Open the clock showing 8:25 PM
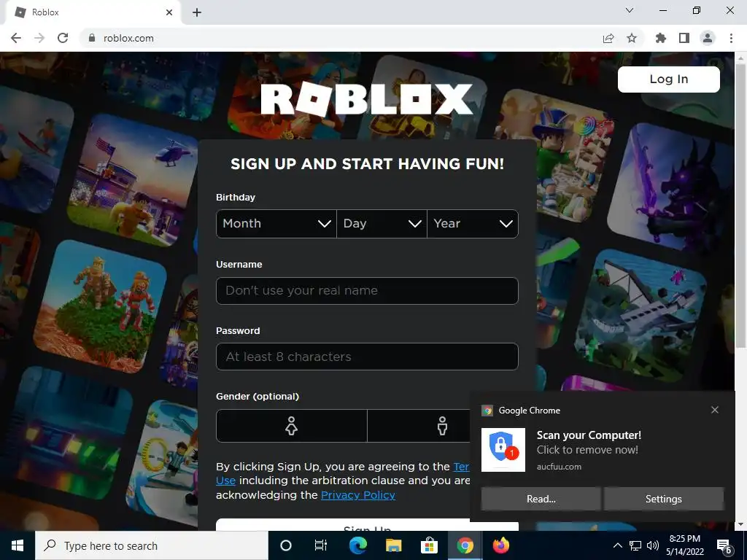The height and width of the screenshot is (560, 747). click(684, 545)
